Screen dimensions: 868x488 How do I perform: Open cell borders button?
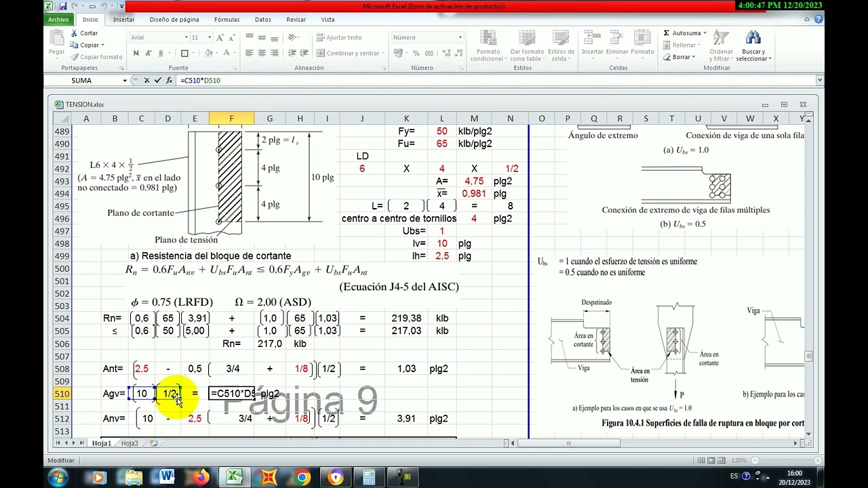point(184,53)
